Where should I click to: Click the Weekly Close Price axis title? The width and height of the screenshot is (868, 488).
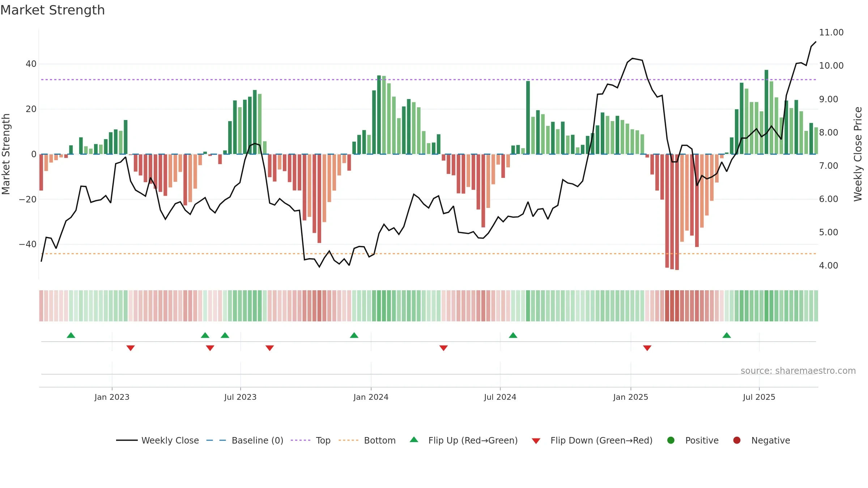[x=858, y=154]
